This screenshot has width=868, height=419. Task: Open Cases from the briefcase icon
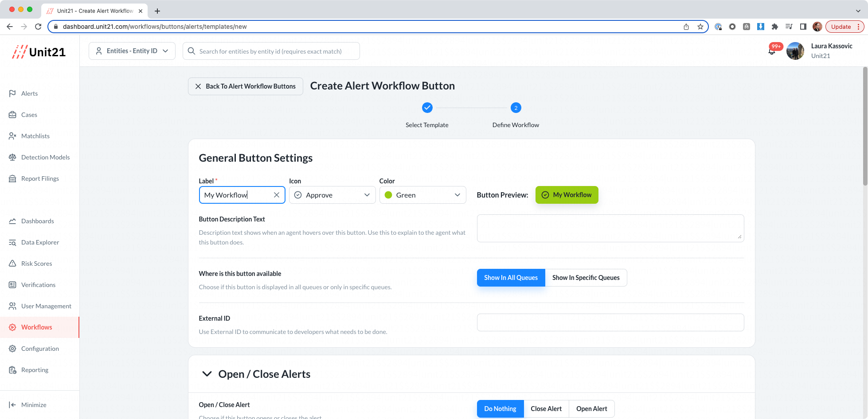12,115
